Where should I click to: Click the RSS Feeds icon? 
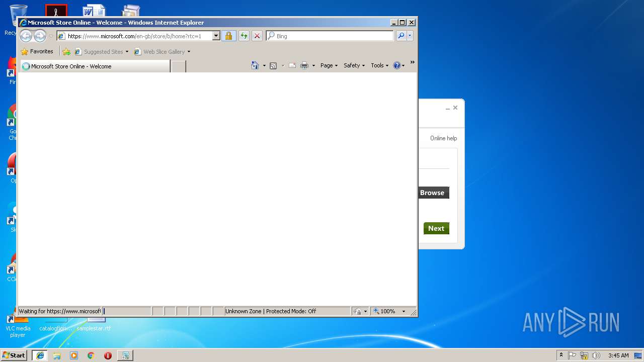click(x=273, y=65)
